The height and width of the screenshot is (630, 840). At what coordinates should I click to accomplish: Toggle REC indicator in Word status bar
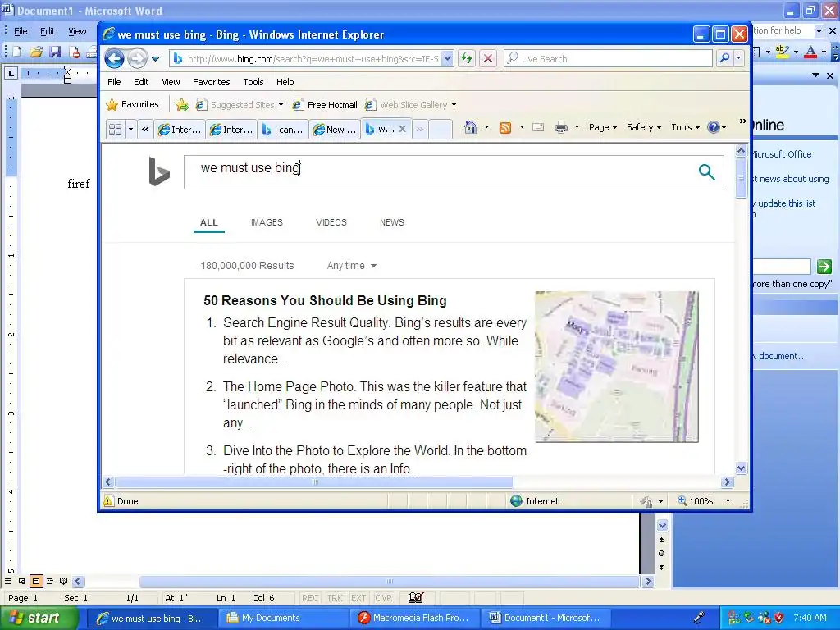(309, 598)
